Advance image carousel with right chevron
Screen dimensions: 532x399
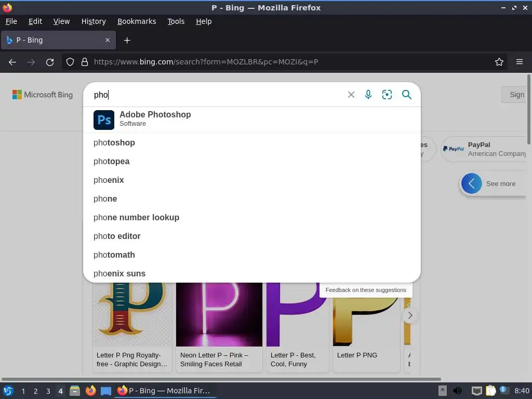(410, 315)
